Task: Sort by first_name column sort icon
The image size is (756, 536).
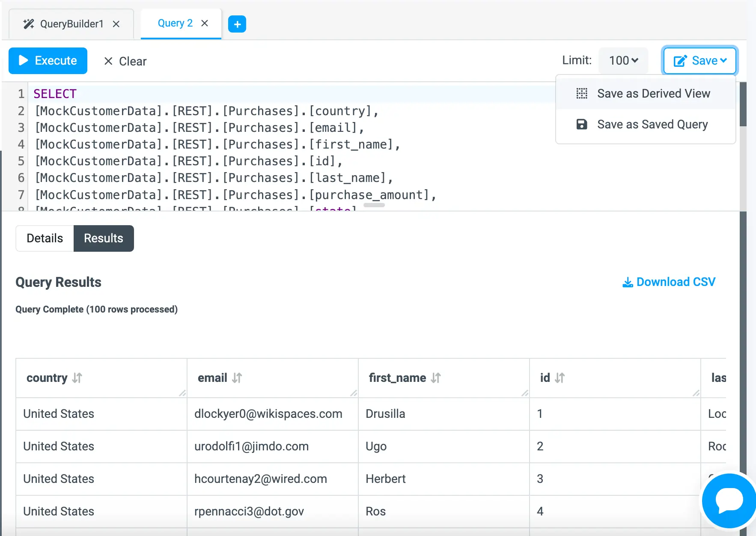Action: pyautogui.click(x=436, y=378)
